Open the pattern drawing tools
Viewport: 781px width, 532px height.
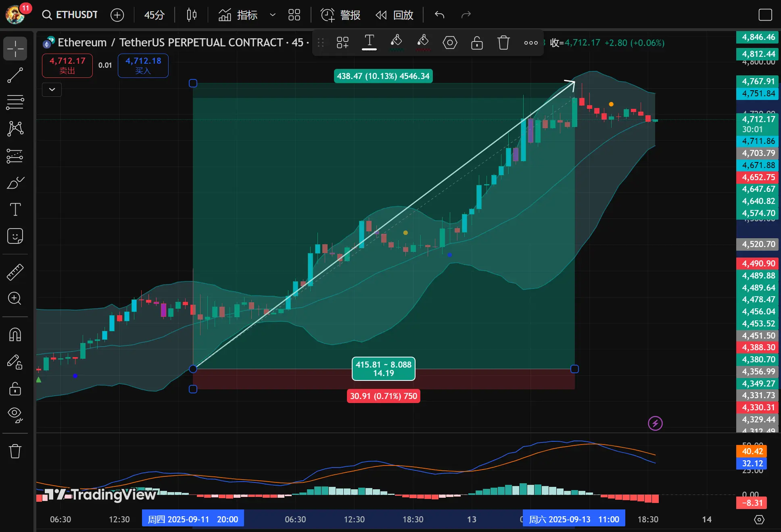(15, 129)
